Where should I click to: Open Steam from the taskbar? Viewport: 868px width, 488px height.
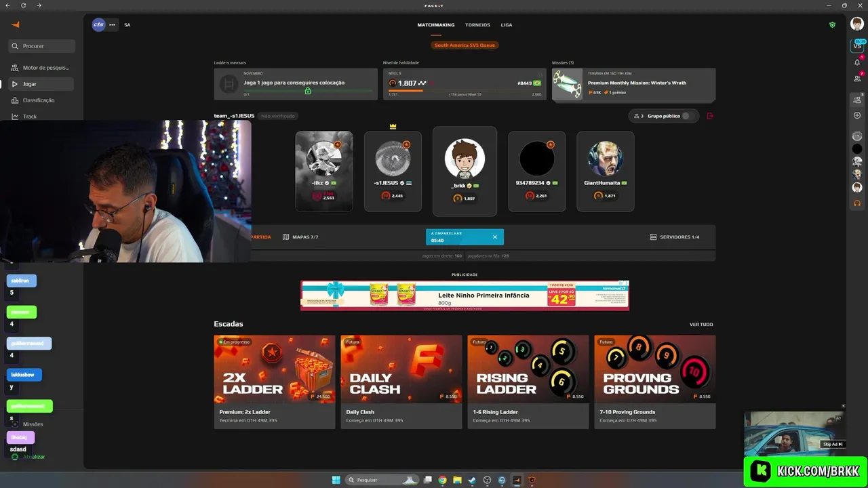(472, 480)
